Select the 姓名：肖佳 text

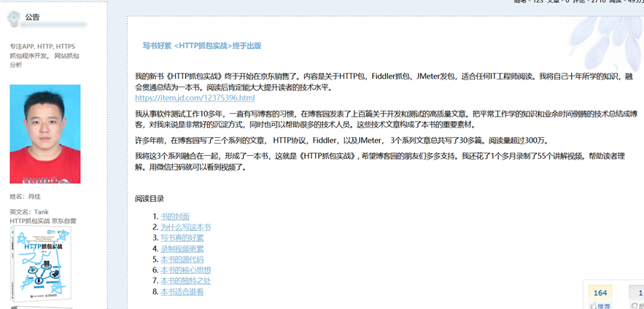[25, 197]
